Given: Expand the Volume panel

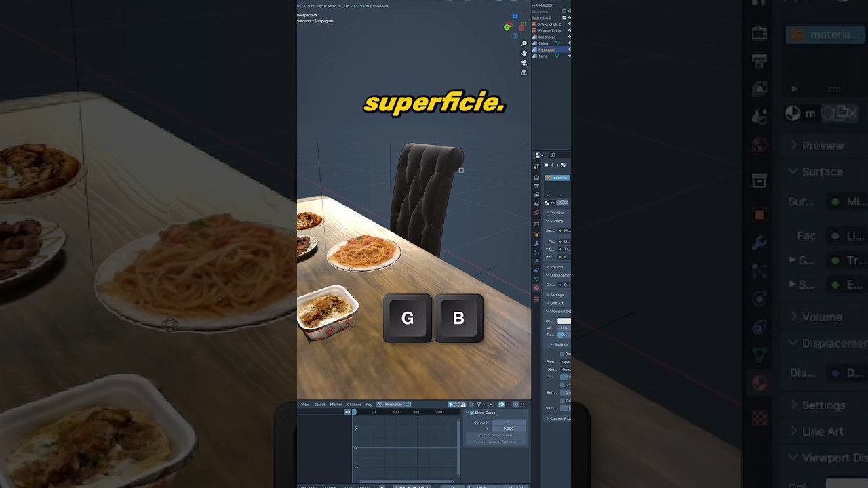Looking at the screenshot, I should tap(556, 267).
